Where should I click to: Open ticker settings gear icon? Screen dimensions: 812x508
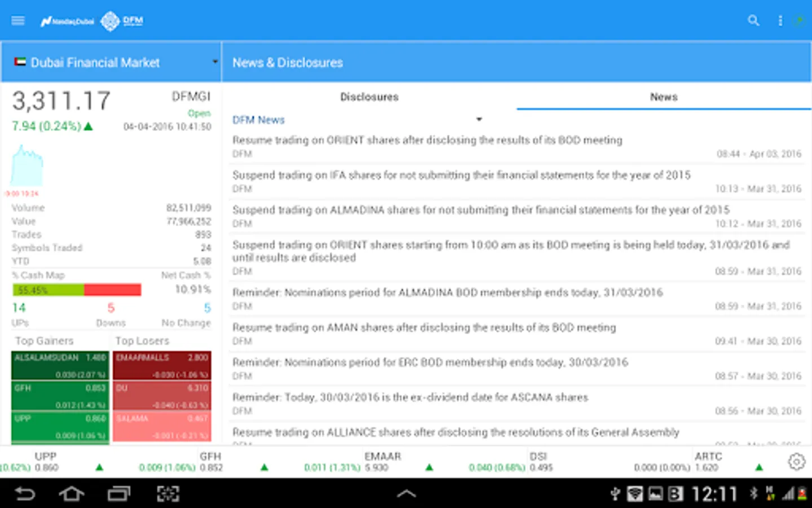point(796,462)
